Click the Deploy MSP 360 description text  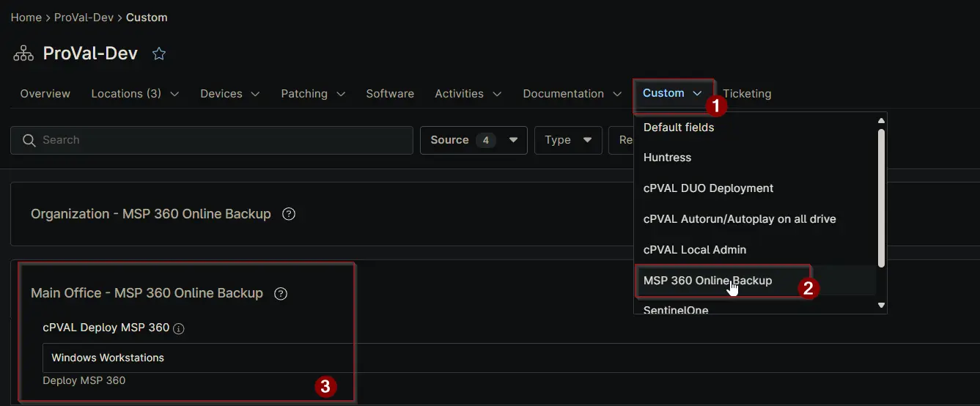pos(84,380)
